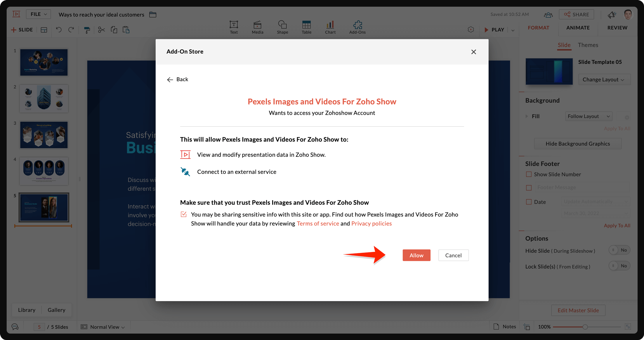Toggle the Hide Slide switch
The height and width of the screenshot is (340, 644).
(619, 250)
